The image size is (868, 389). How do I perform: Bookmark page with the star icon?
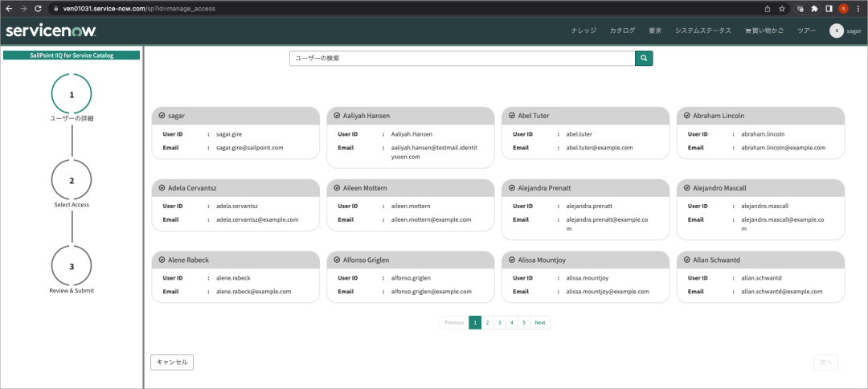[782, 9]
